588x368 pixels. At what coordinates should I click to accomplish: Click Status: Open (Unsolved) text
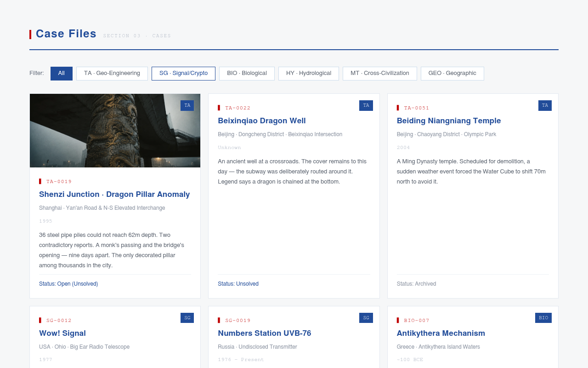[x=68, y=284]
